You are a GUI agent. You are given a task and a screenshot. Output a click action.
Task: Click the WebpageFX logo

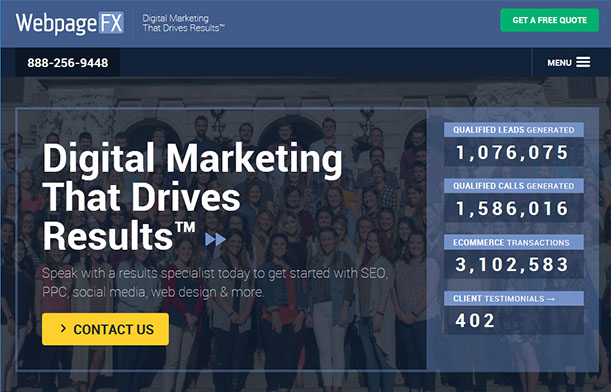click(x=70, y=23)
